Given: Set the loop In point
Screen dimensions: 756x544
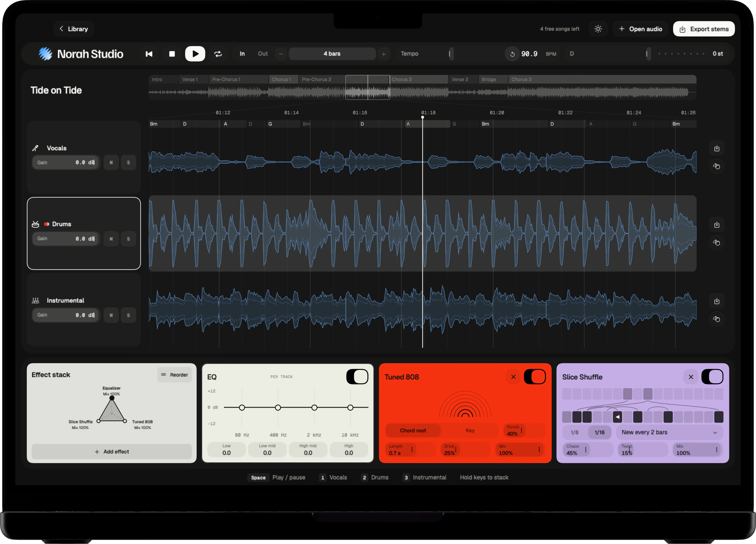Looking at the screenshot, I should [242, 54].
